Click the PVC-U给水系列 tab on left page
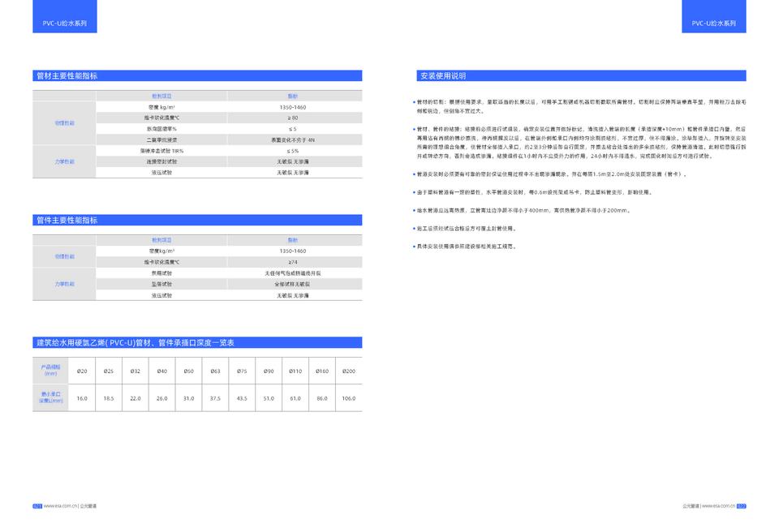 pyautogui.click(x=64, y=24)
